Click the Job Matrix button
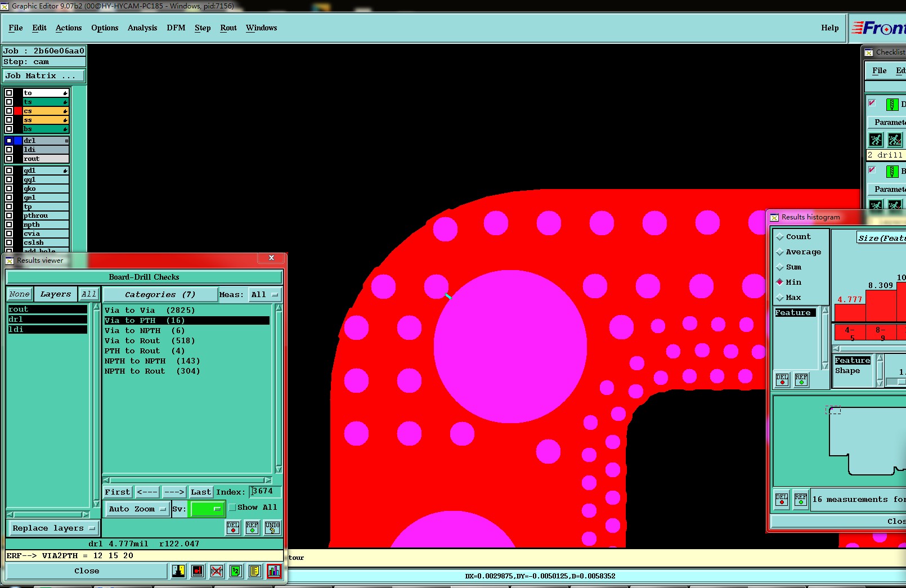 click(44, 76)
